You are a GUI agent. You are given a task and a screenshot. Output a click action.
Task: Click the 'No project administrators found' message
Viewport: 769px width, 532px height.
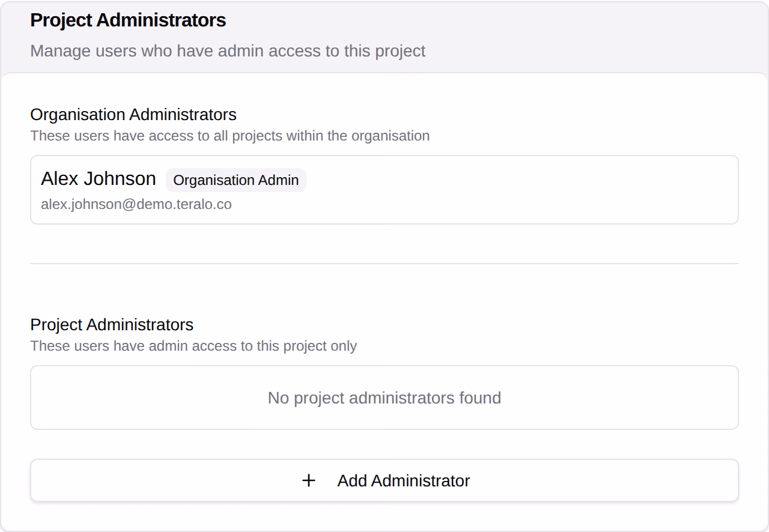click(x=384, y=397)
